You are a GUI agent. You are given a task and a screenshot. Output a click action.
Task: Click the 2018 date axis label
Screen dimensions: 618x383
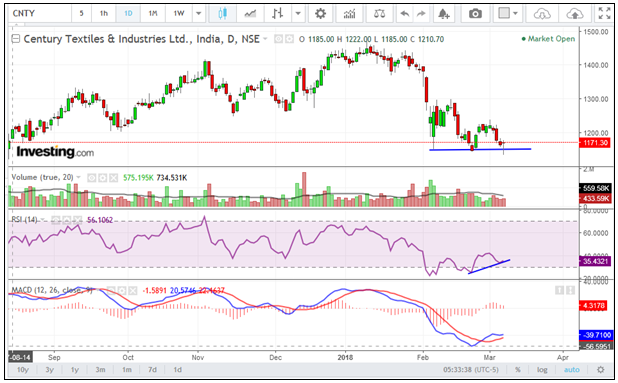click(x=345, y=358)
